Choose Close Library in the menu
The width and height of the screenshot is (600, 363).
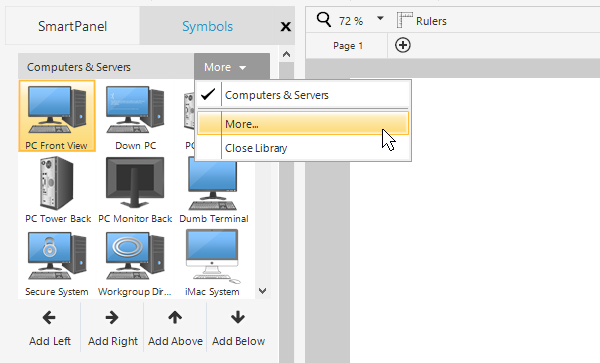pos(303,148)
